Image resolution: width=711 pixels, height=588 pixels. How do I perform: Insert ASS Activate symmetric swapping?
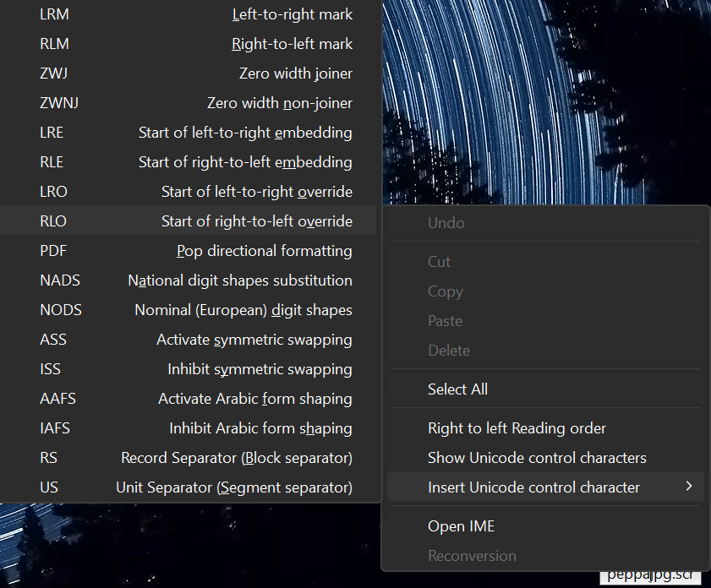click(194, 340)
